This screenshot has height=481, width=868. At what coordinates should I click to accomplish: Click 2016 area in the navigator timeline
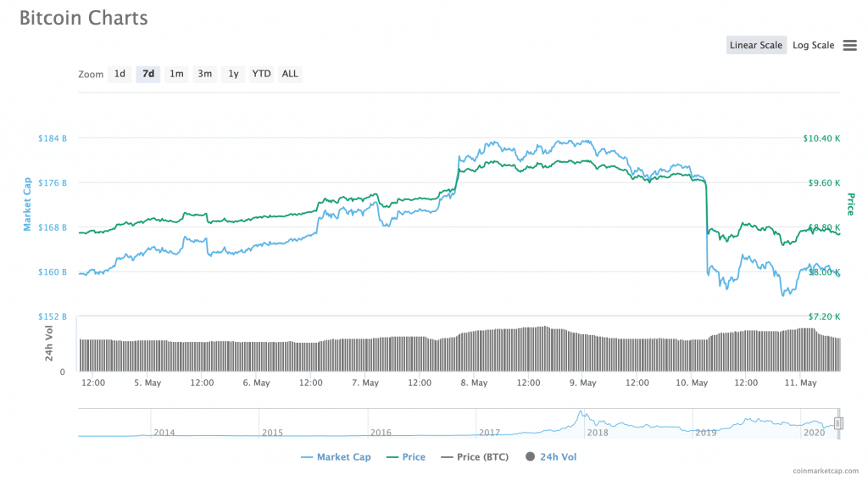381,431
